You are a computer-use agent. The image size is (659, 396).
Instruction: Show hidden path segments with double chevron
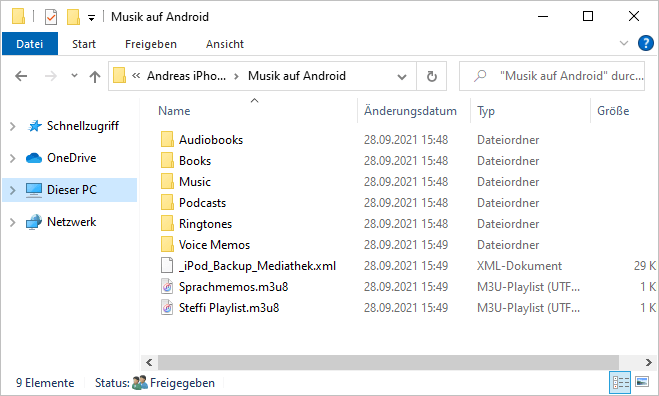[x=136, y=76]
